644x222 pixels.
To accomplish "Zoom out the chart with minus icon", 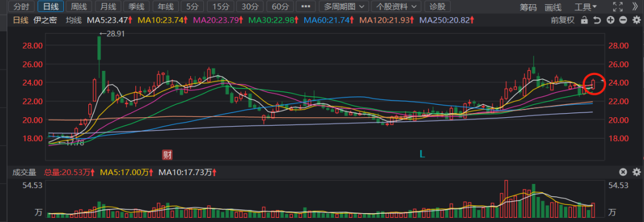I will tap(623, 20).
